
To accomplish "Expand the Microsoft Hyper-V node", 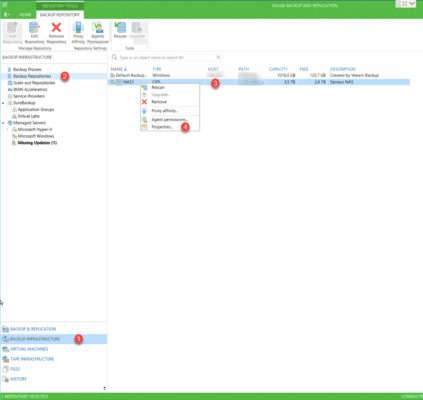I will [8, 129].
